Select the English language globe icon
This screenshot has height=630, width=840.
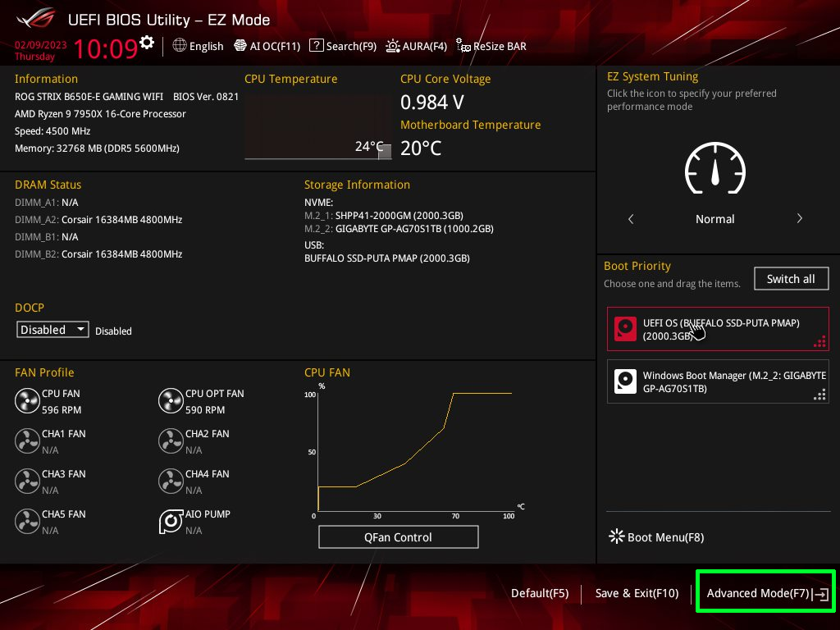click(179, 46)
